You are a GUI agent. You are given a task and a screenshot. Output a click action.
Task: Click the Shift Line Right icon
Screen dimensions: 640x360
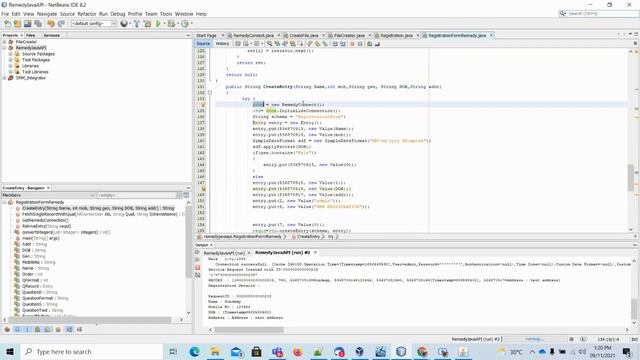tap(343, 44)
